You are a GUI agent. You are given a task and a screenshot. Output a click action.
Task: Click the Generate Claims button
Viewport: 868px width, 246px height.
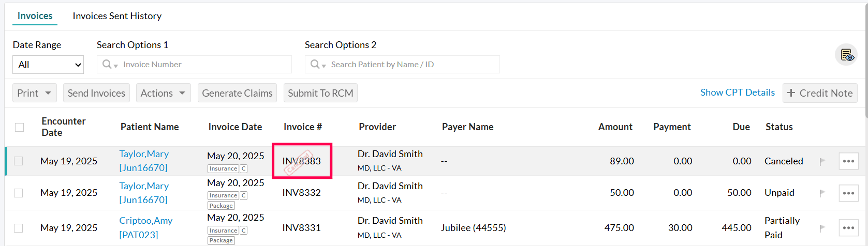pyautogui.click(x=237, y=93)
